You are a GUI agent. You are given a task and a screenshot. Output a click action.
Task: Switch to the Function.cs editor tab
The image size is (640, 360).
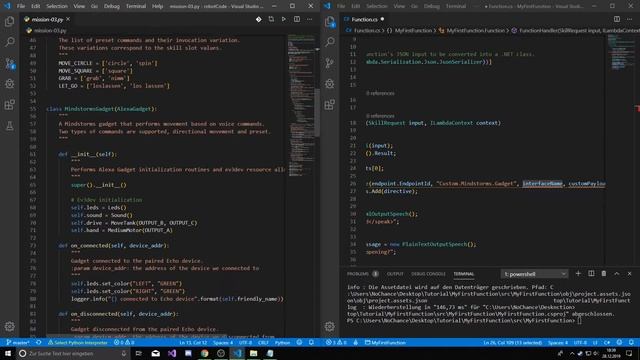coord(364,19)
